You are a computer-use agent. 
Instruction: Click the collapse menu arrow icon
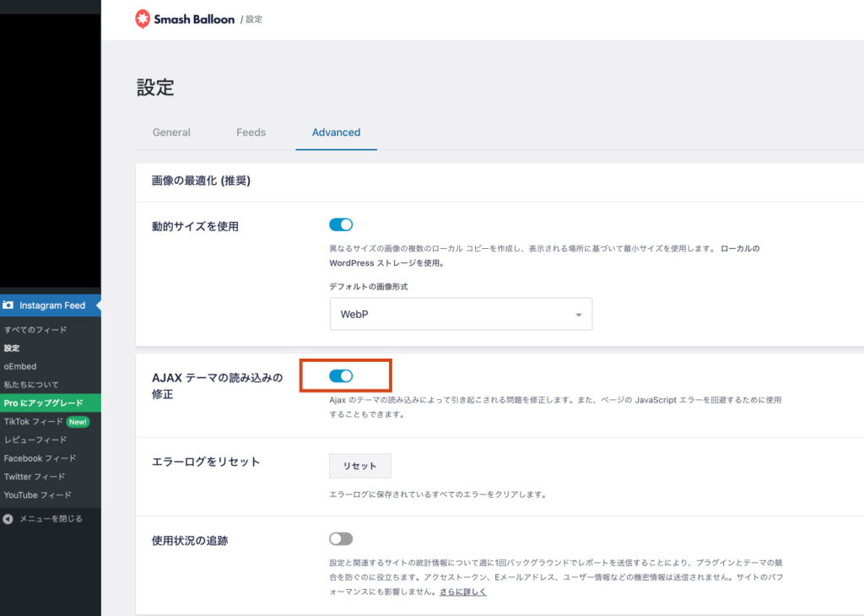coord(8,519)
